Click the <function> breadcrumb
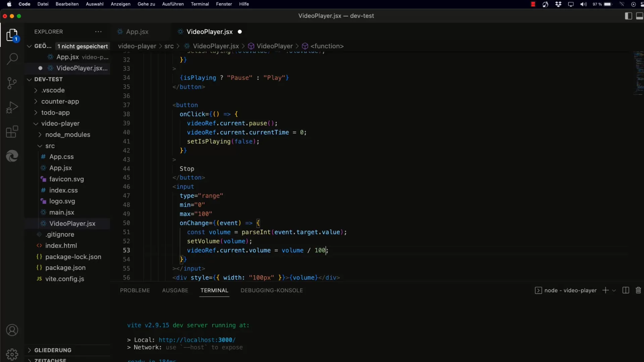 [x=323, y=46]
